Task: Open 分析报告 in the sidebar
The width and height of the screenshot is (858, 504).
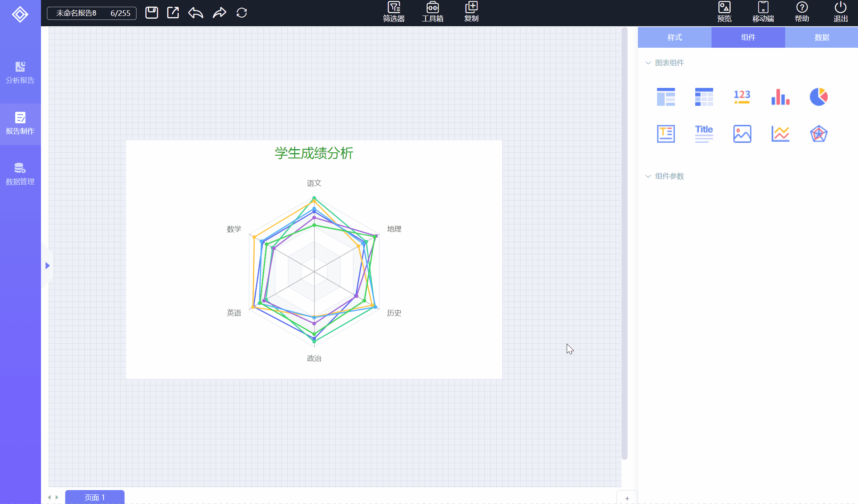Action: (20, 73)
